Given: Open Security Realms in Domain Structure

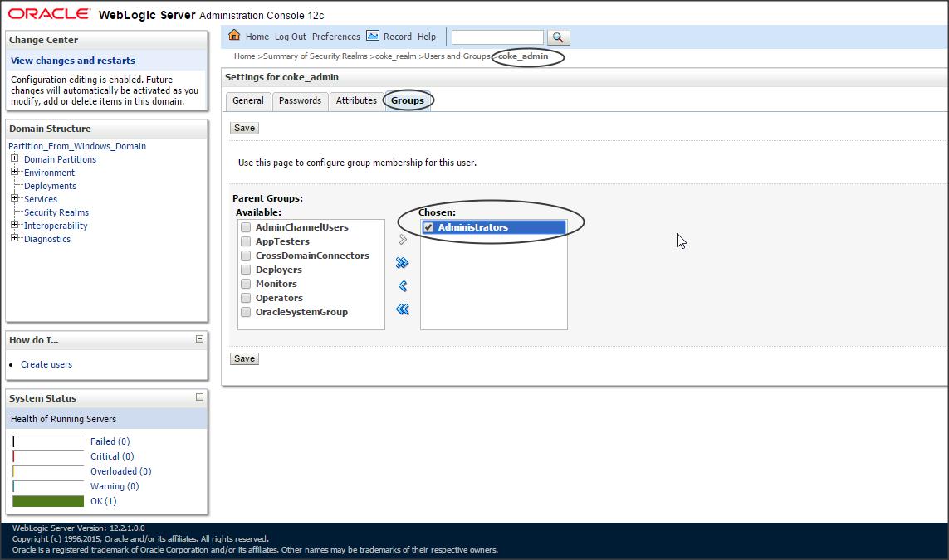Looking at the screenshot, I should (56, 213).
